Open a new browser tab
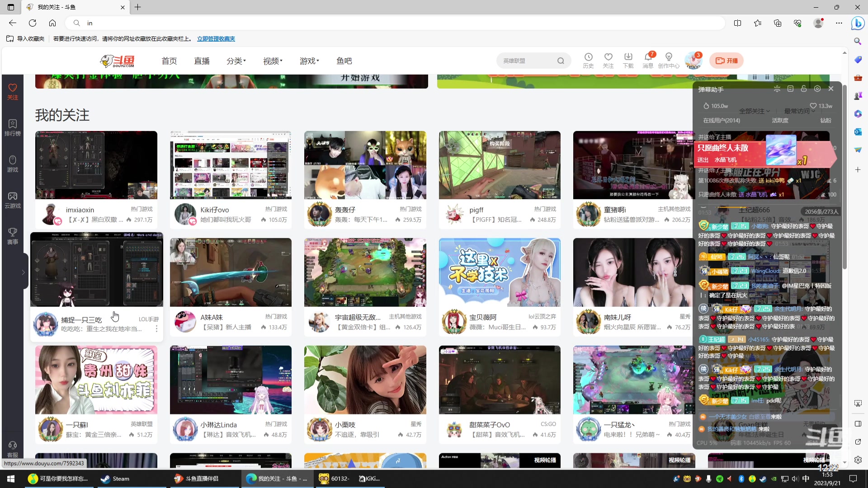Viewport: 868px width, 488px height. point(138,7)
